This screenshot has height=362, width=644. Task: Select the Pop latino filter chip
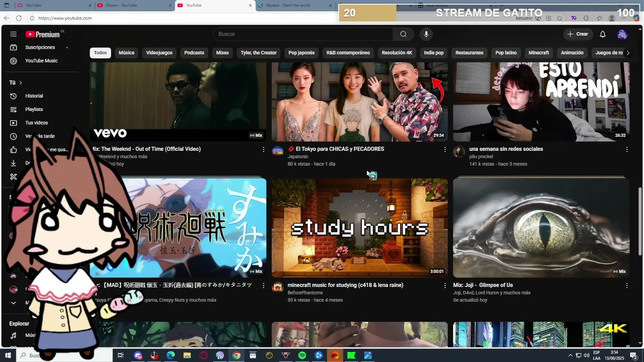(506, 53)
